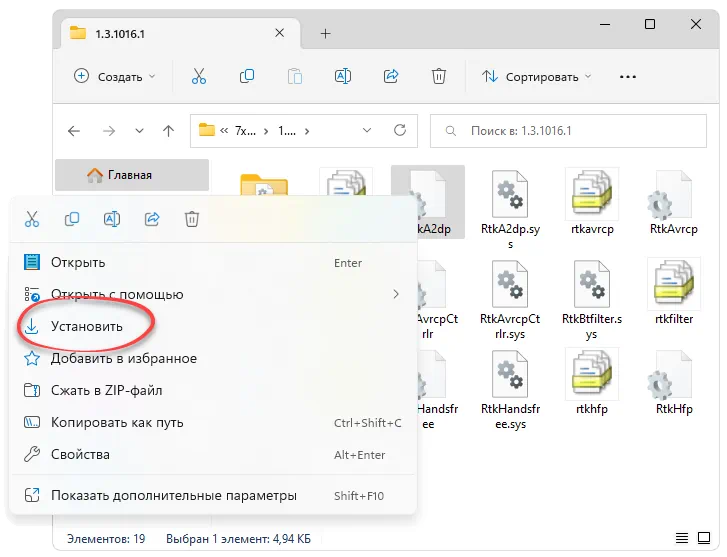The image size is (727, 557).
Task: Go up one folder level
Action: click(168, 131)
